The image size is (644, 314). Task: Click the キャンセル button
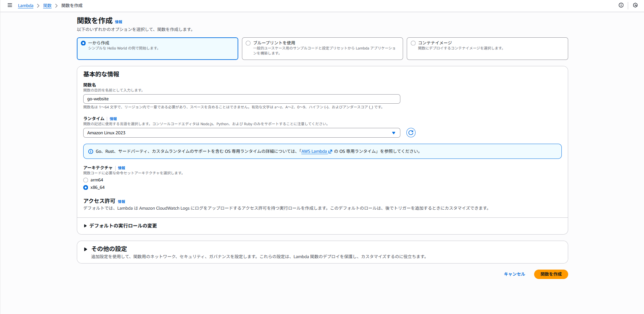click(515, 274)
